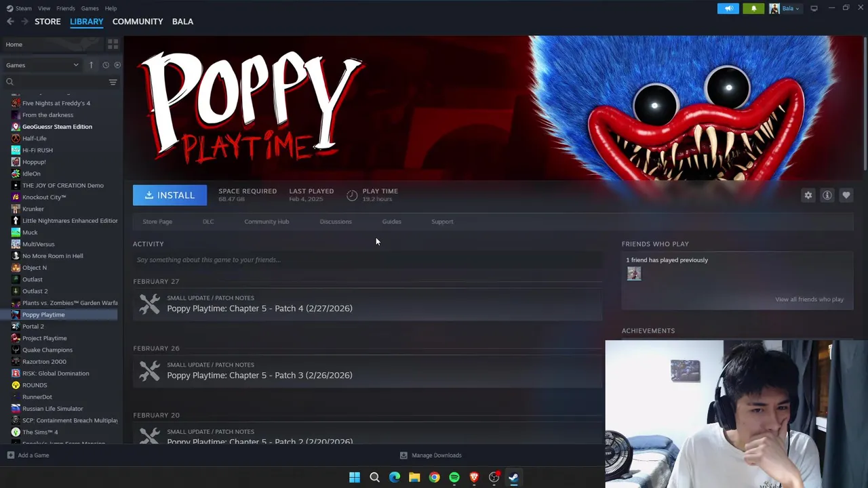Launch Microsoft Edge from taskbar
The width and height of the screenshot is (868, 488).
[x=395, y=477]
